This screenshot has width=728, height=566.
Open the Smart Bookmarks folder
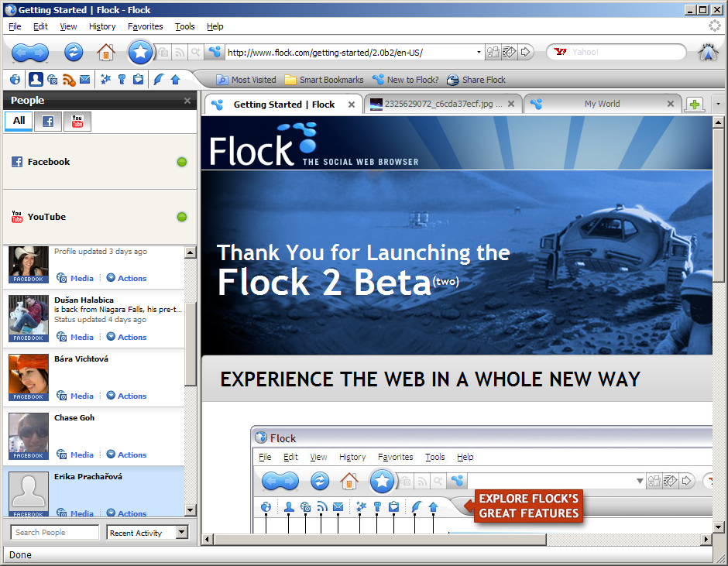324,80
